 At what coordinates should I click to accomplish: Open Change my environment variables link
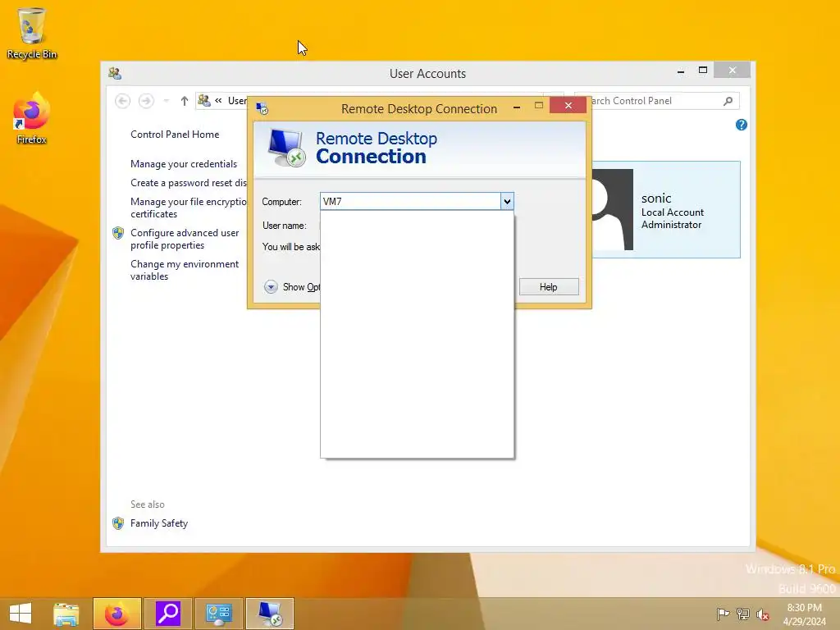[x=185, y=270]
